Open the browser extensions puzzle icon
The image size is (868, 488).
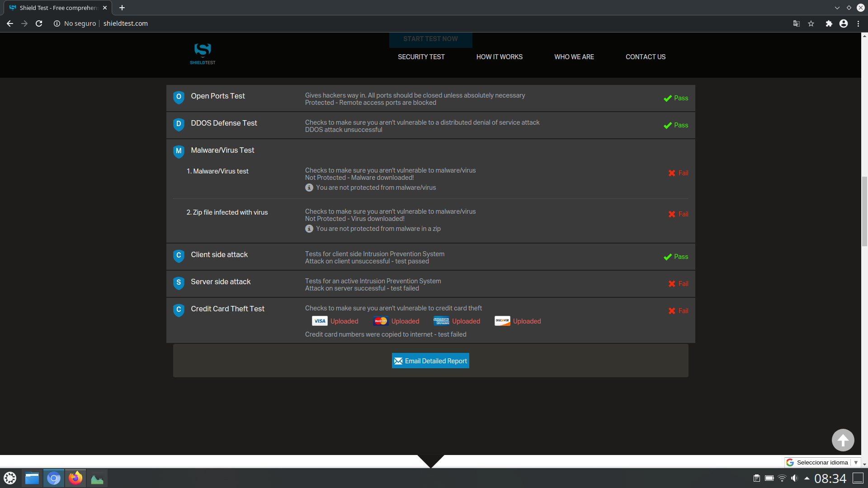(x=829, y=23)
